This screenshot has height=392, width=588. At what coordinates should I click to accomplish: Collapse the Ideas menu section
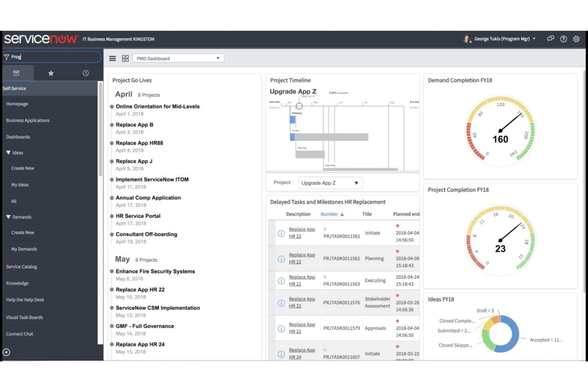coord(8,153)
